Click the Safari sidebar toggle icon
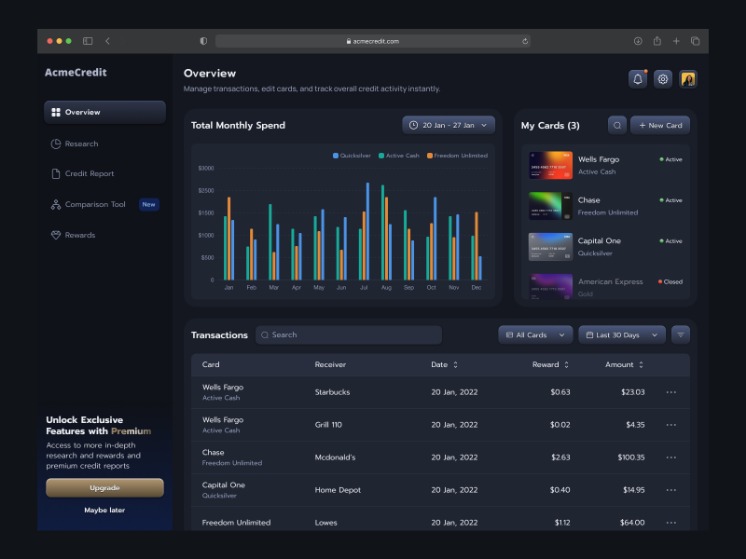The width and height of the screenshot is (746, 559). 88,41
